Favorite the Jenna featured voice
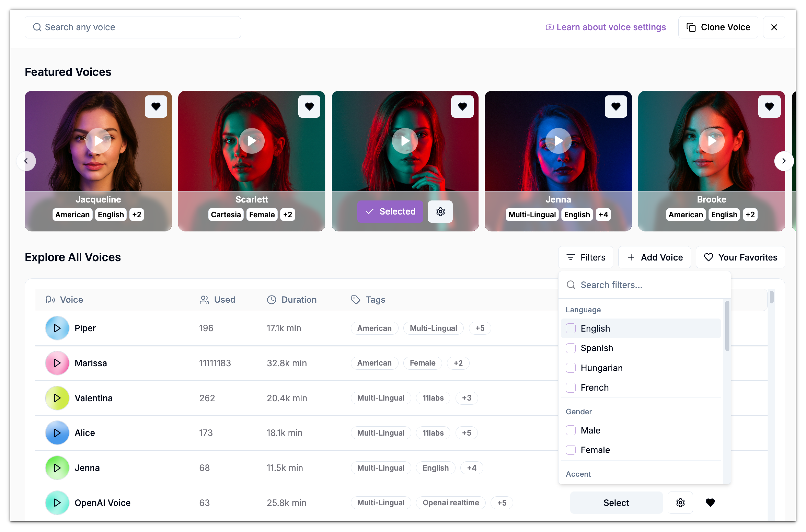806x532 pixels. point(616,106)
